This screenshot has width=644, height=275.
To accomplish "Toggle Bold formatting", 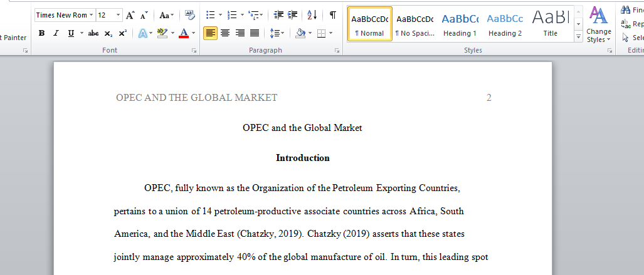I will (x=41, y=33).
